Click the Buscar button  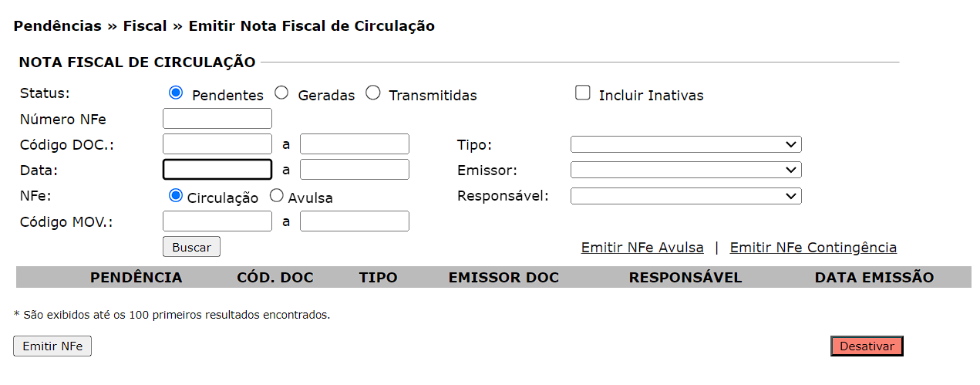click(x=191, y=247)
